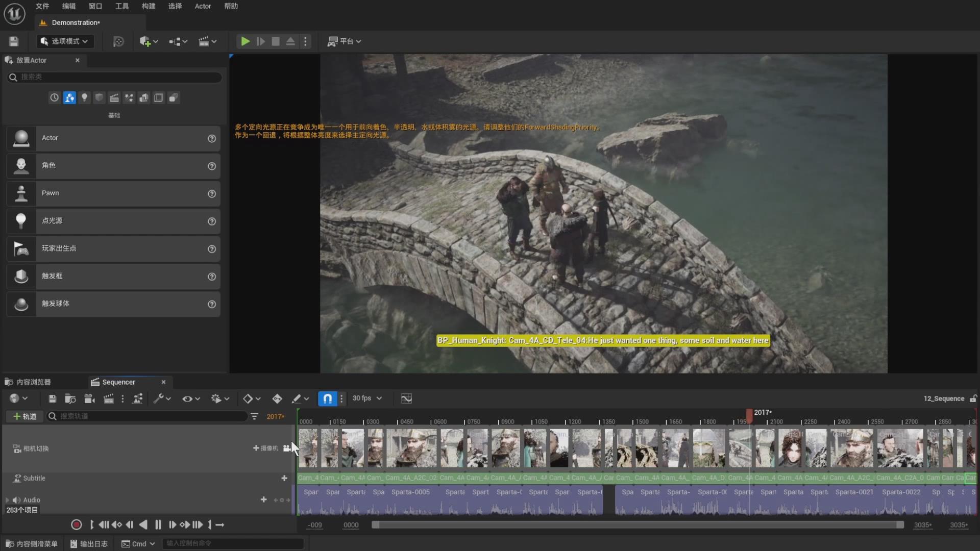The height and width of the screenshot is (551, 980).
Task: Open the 30 fps frame rate dropdown
Action: coord(367,398)
